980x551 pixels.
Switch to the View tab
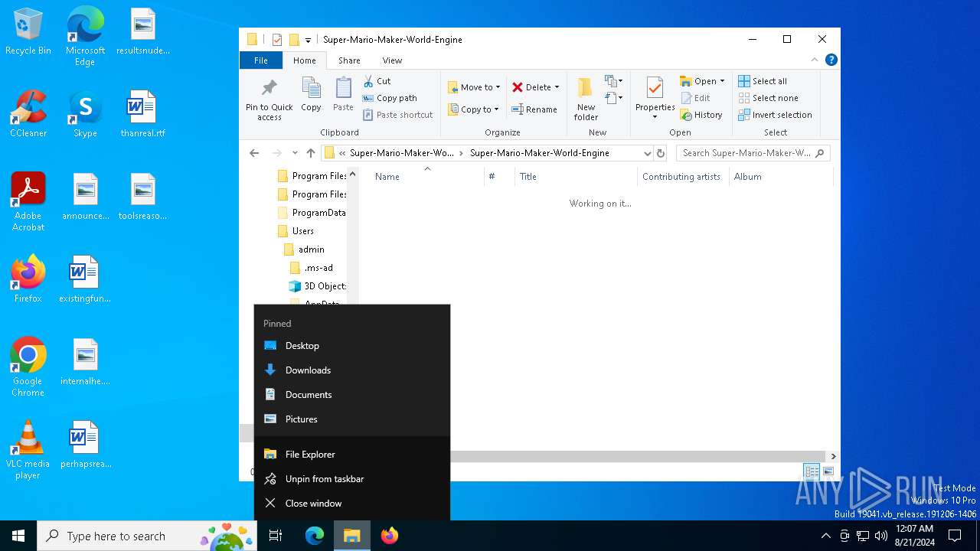pyautogui.click(x=392, y=60)
